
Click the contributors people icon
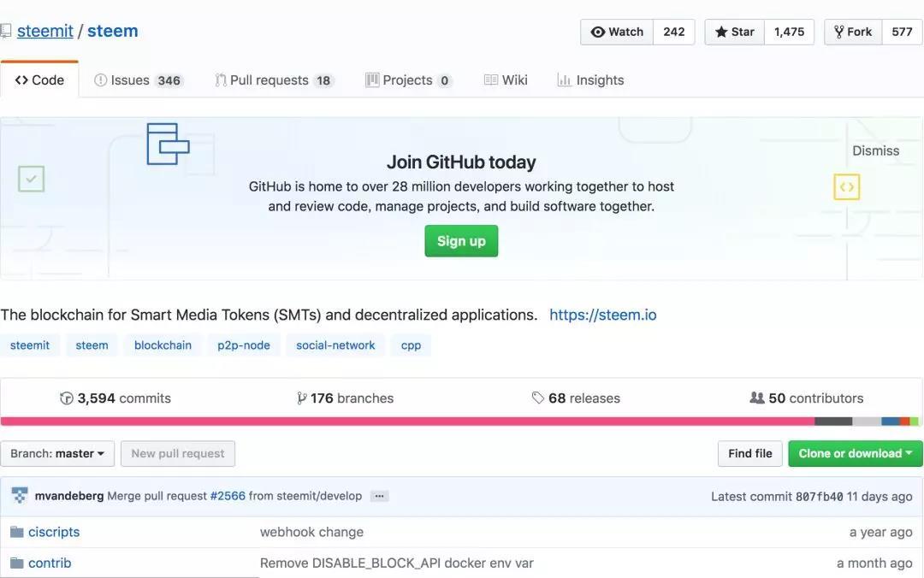point(756,398)
